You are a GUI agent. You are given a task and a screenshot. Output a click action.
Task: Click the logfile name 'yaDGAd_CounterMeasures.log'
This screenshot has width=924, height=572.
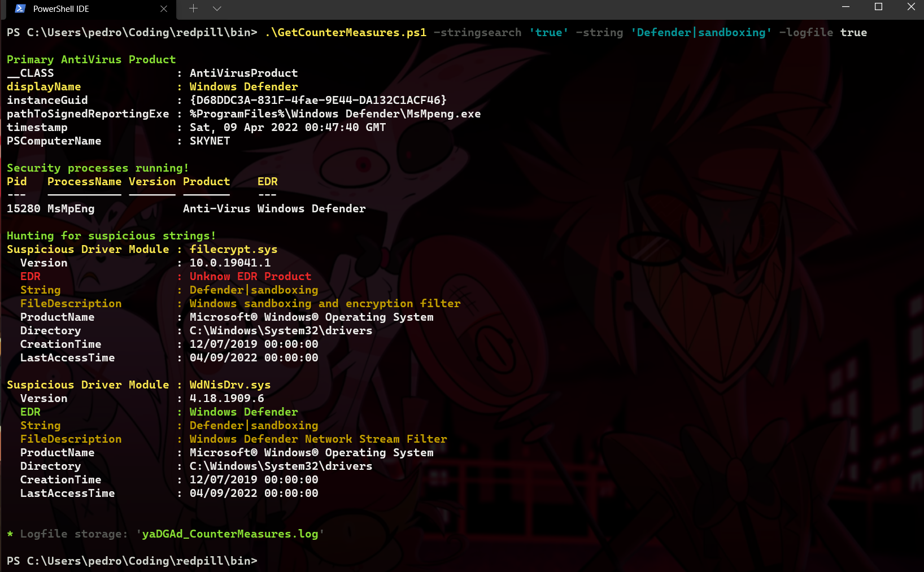coord(230,534)
